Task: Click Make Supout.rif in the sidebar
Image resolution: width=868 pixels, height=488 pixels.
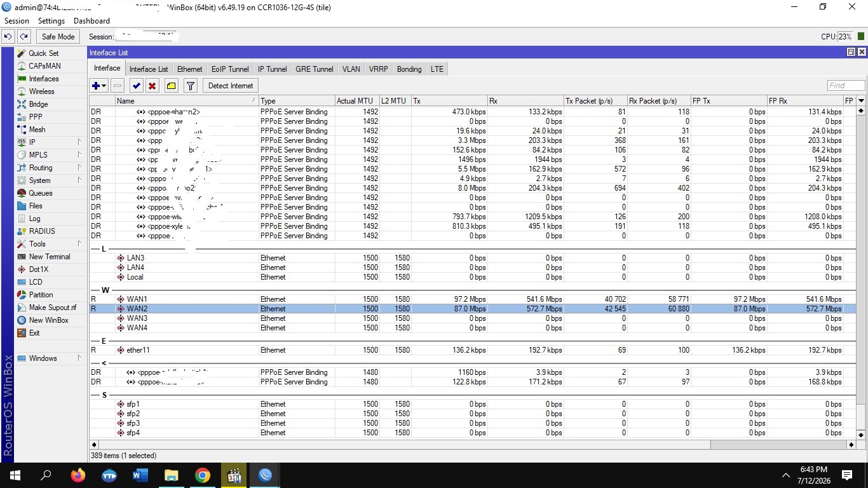Action: pyautogui.click(x=52, y=308)
